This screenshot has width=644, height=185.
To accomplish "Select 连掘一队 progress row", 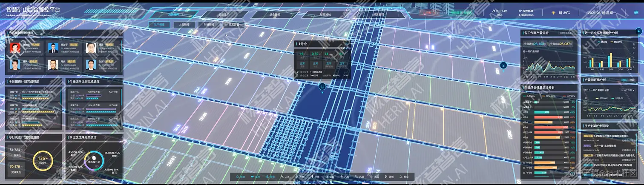I will (34, 94).
